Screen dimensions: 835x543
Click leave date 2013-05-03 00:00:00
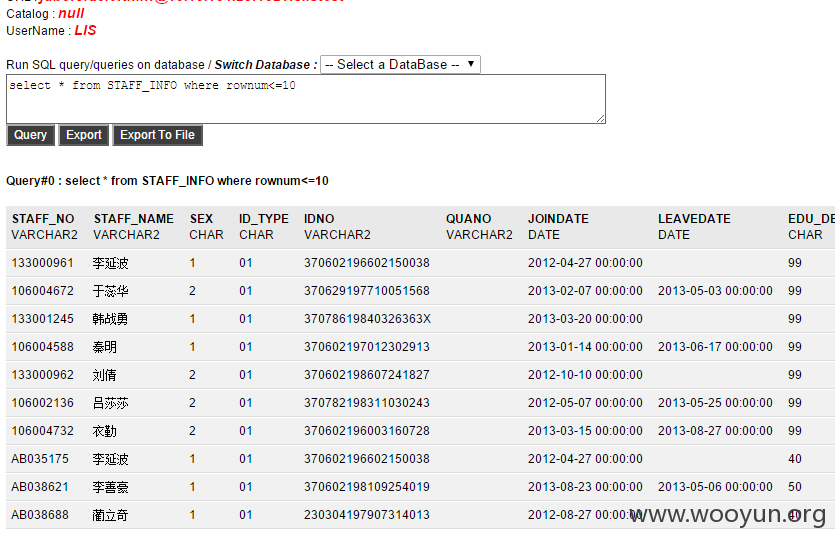click(x=715, y=291)
